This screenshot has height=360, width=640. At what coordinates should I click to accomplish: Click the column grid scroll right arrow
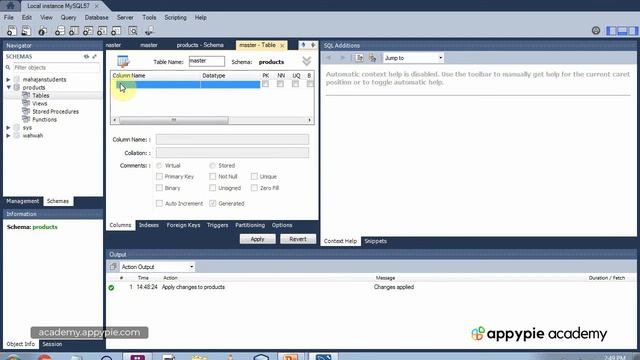click(310, 120)
